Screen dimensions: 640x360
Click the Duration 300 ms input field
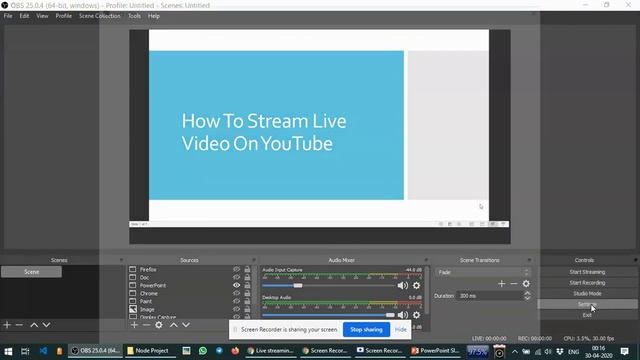[x=490, y=296]
